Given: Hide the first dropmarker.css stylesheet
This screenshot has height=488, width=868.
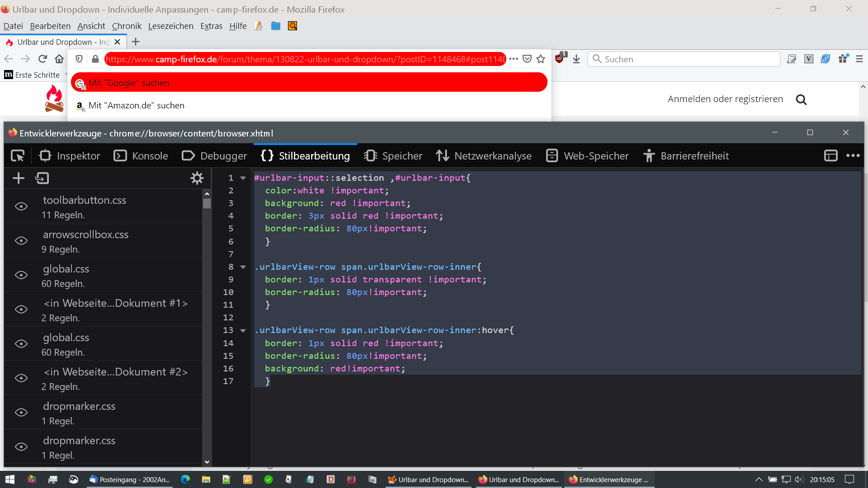Looking at the screenshot, I should pyautogui.click(x=21, y=413).
